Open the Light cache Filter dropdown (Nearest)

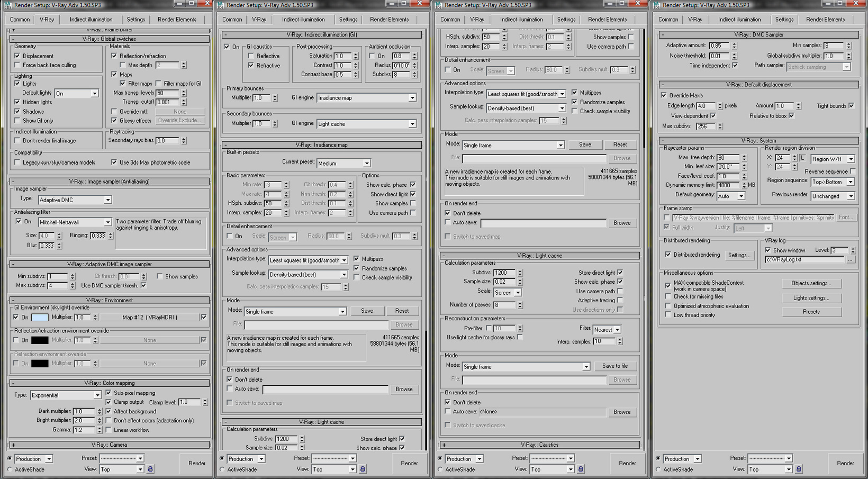(607, 330)
